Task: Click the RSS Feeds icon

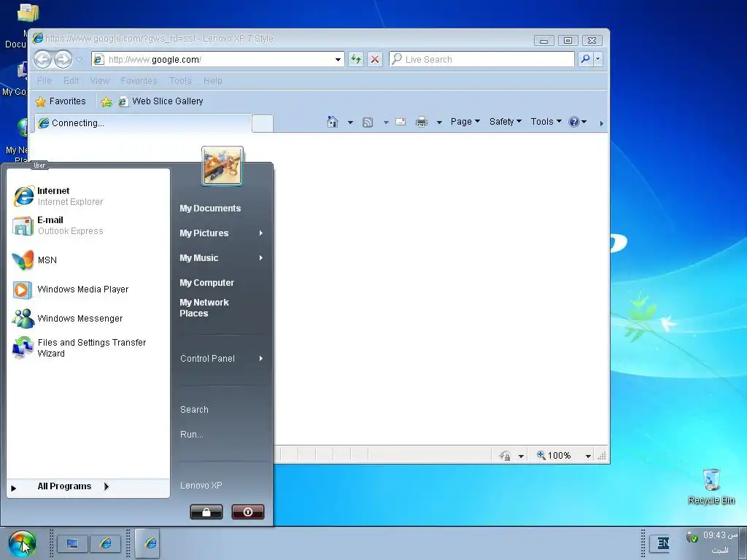Action: (x=368, y=122)
